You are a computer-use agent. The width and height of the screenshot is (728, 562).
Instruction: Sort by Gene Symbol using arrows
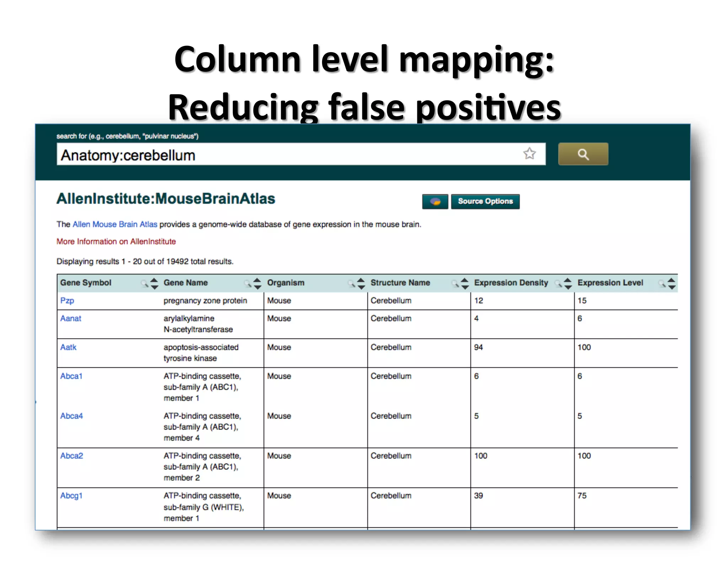tap(154, 283)
